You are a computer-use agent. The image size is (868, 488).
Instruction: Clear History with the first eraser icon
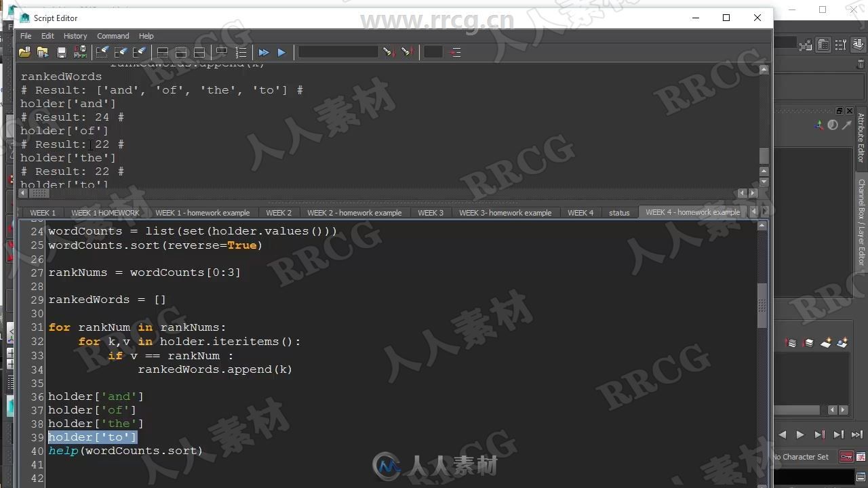102,52
